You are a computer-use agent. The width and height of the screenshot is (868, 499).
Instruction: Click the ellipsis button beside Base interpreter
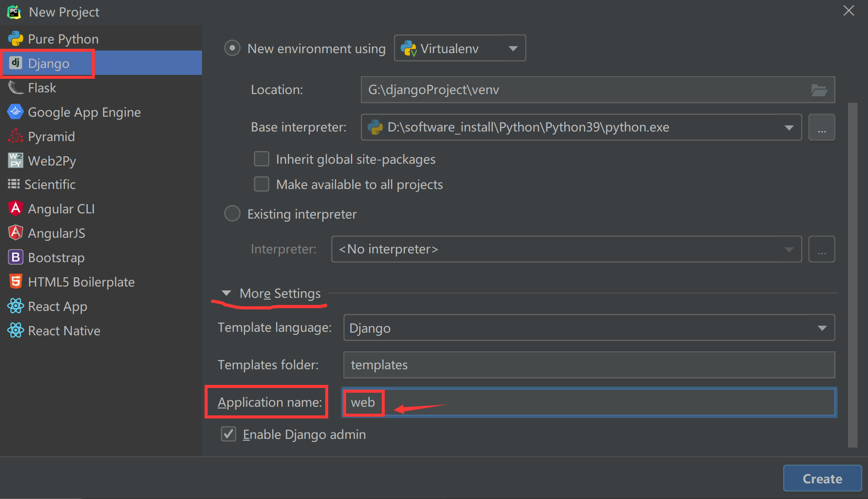(x=821, y=127)
